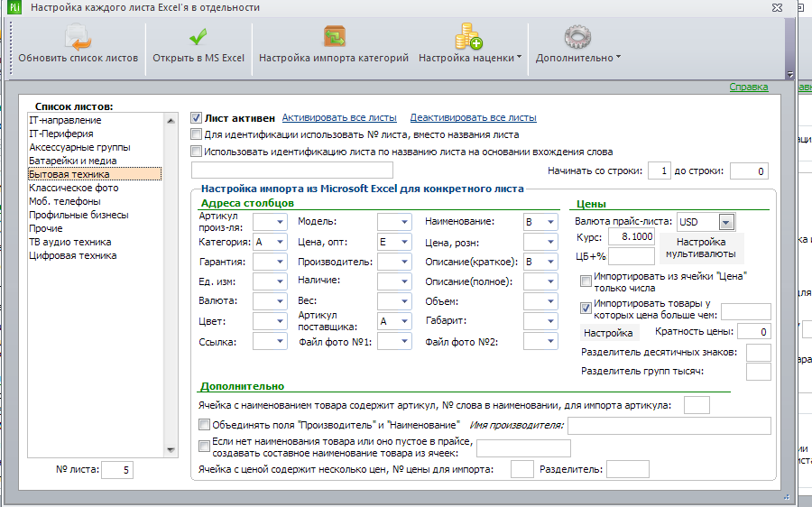
Task: Click the Кратность цены field
Action: pos(754,332)
